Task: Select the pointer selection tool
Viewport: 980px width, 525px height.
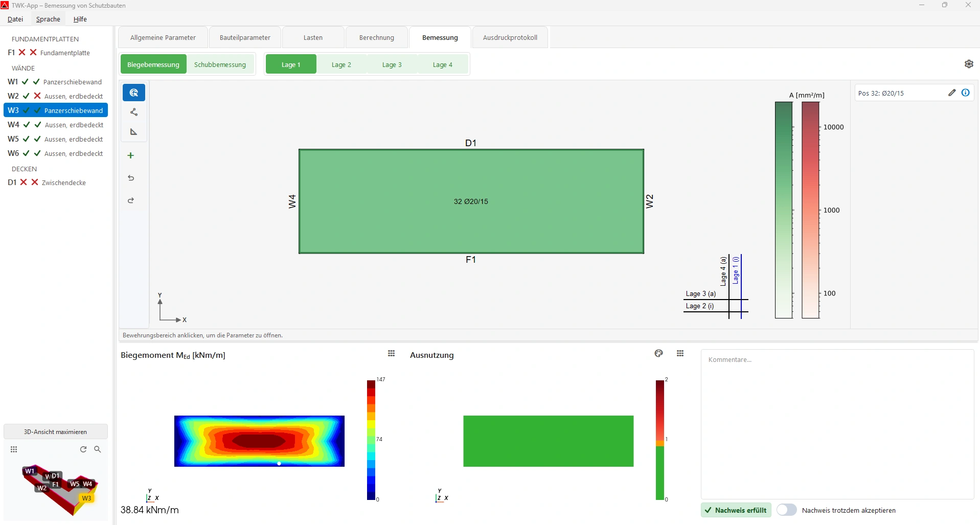Action: [x=134, y=93]
